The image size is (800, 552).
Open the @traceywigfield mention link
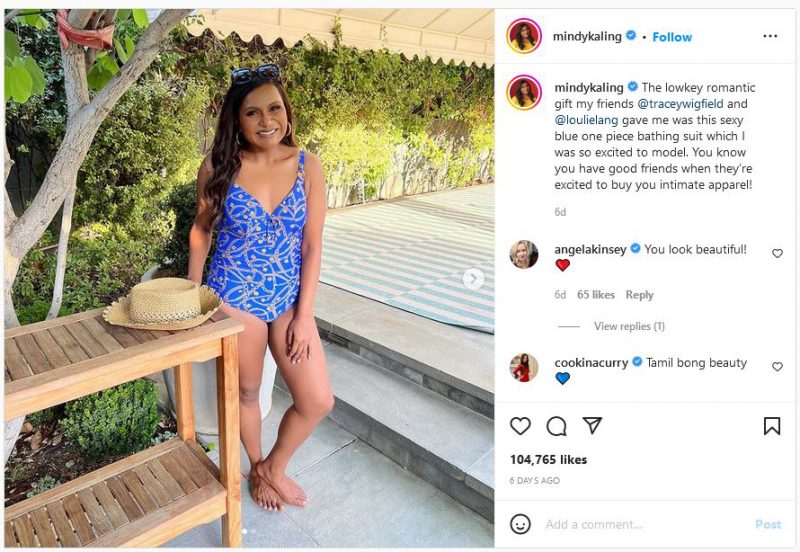[680, 104]
